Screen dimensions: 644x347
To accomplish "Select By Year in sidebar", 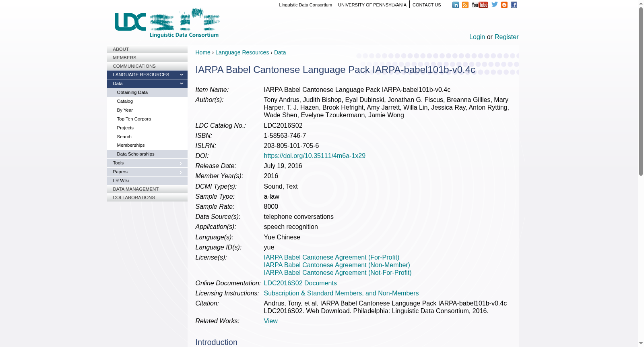I will 147,110.
